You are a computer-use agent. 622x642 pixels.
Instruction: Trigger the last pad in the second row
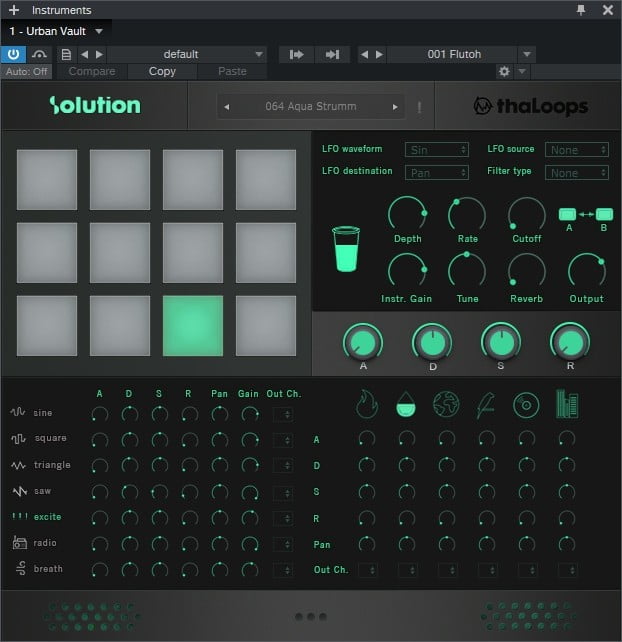[266, 253]
